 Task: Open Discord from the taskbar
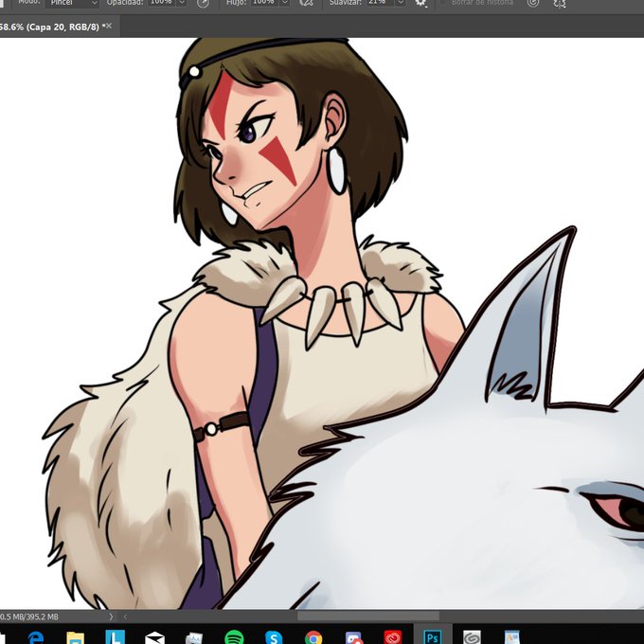353,637
